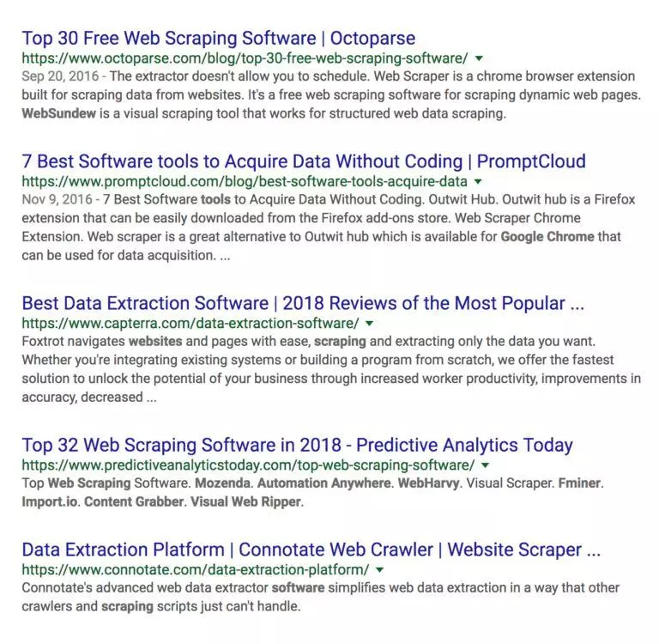Expand the dropdown arrow beside capterra.com URL
The image size is (659, 644).
(370, 324)
